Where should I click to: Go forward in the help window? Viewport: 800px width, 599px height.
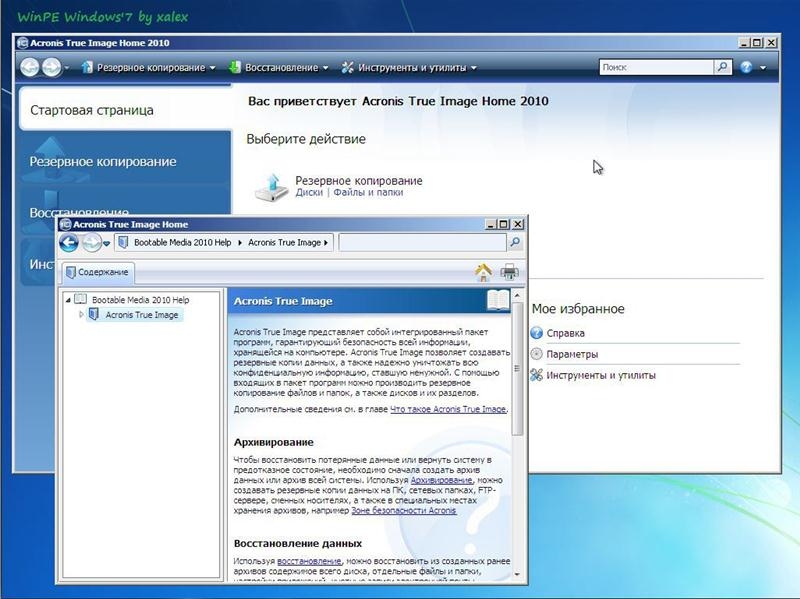point(91,243)
